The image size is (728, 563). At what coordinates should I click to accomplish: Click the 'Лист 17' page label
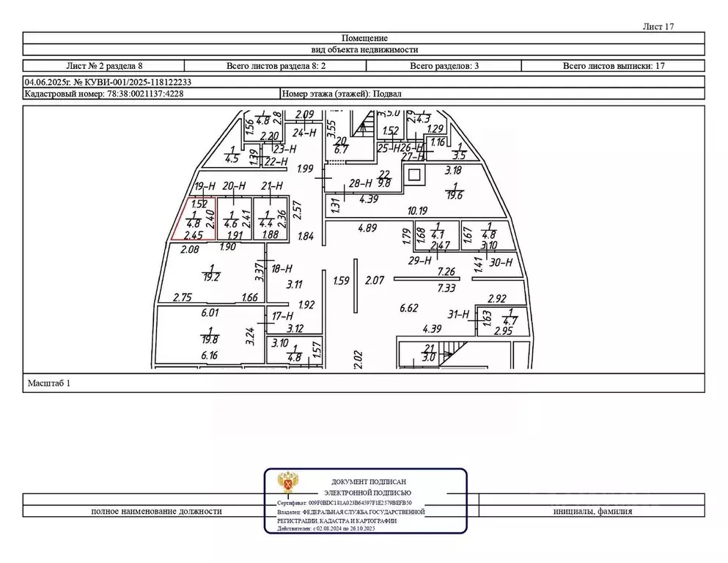[657, 26]
